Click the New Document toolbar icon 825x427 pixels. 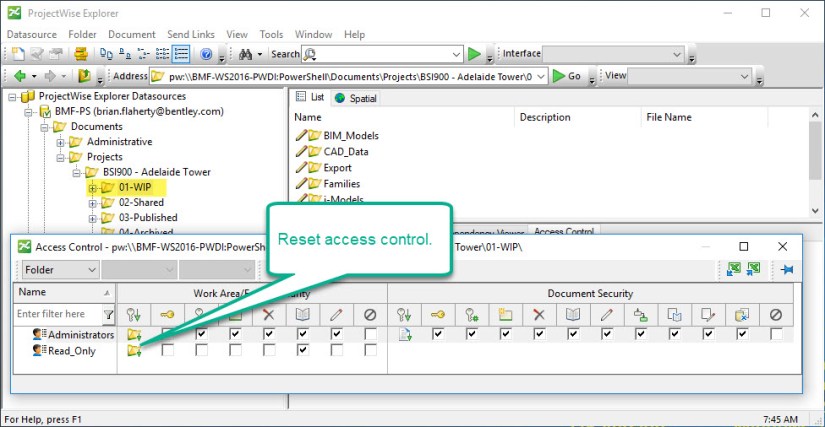[x=18, y=54]
